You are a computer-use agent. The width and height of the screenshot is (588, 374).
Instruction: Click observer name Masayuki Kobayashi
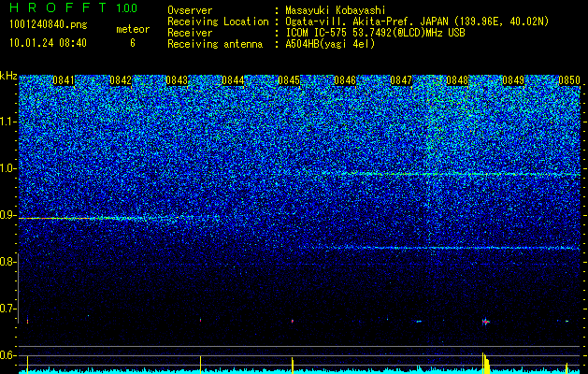336,10
